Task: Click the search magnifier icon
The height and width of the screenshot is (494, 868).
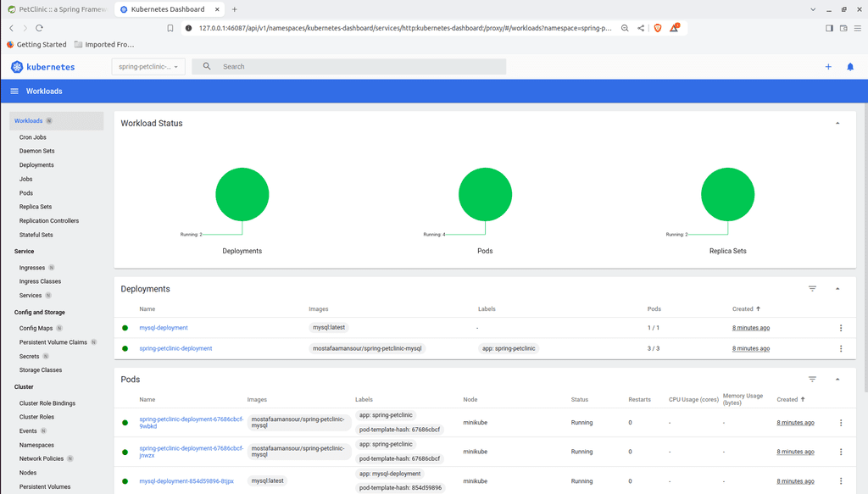Action: [x=207, y=66]
